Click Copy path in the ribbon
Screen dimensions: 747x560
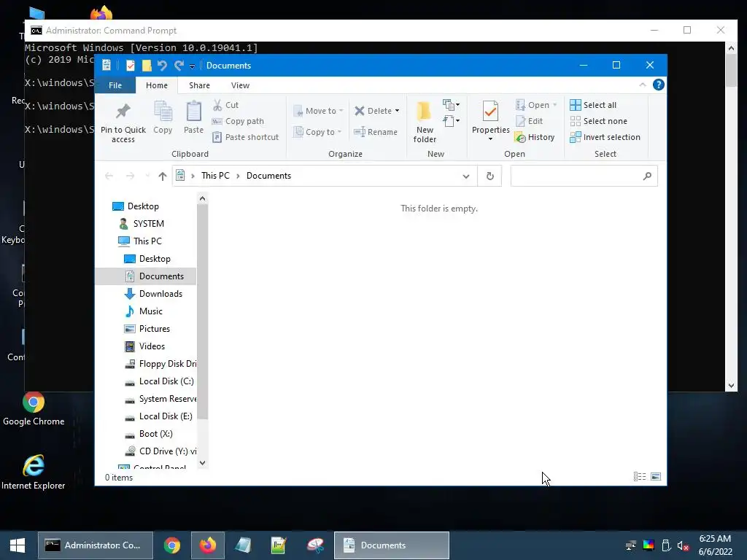[x=238, y=121]
